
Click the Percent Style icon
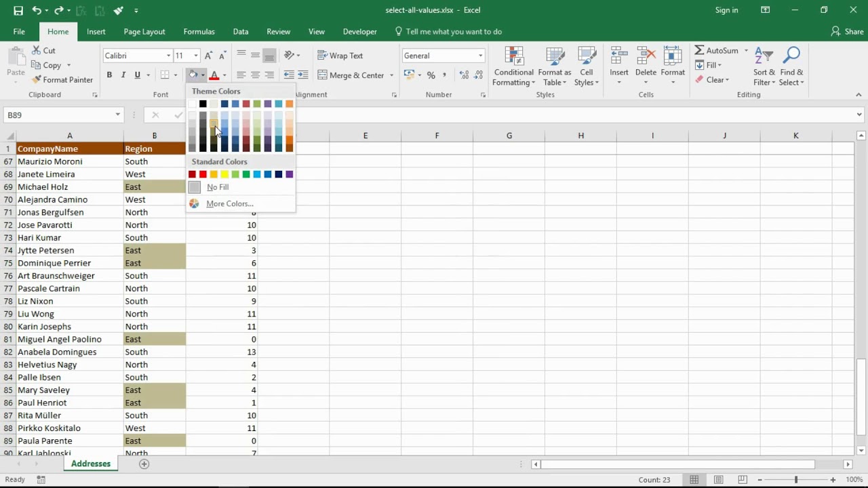point(431,75)
